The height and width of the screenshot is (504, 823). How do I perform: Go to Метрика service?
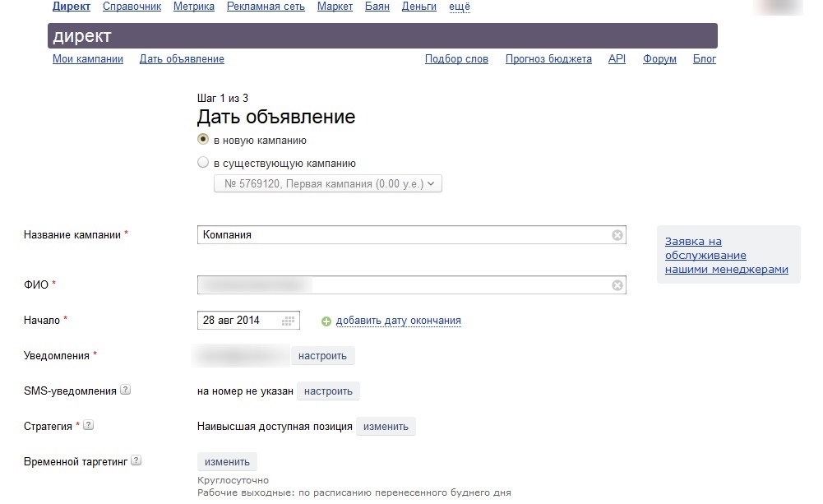pos(194,7)
